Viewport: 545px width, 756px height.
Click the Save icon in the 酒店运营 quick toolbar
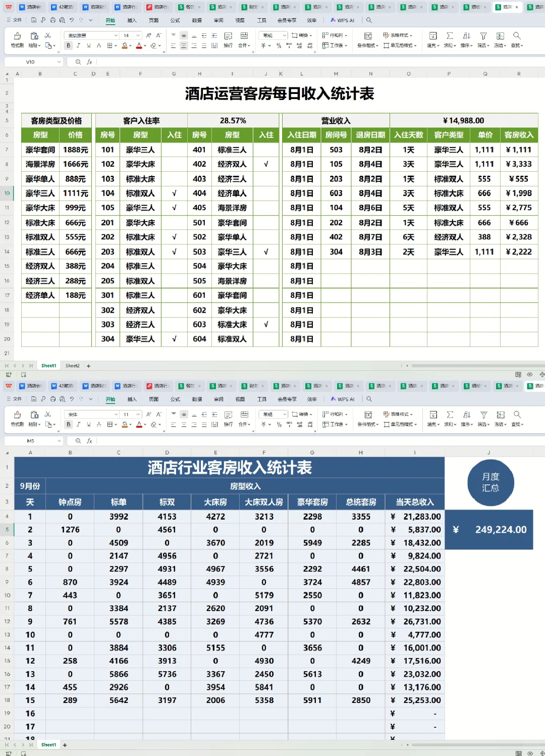(x=33, y=20)
